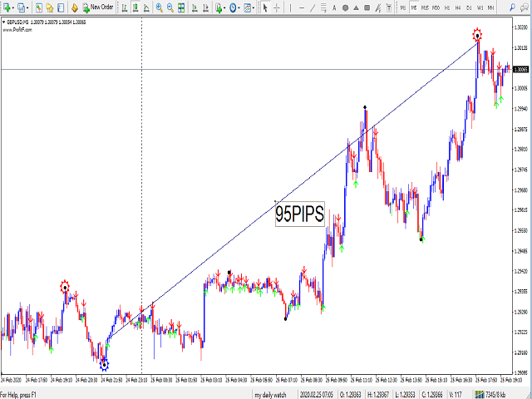
Task: Switch timeframe to H1
Action: click(447, 7)
